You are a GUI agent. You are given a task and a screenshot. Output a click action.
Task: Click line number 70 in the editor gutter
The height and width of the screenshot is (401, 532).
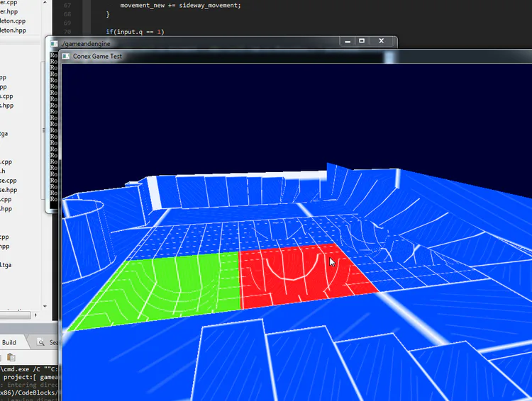coord(67,32)
